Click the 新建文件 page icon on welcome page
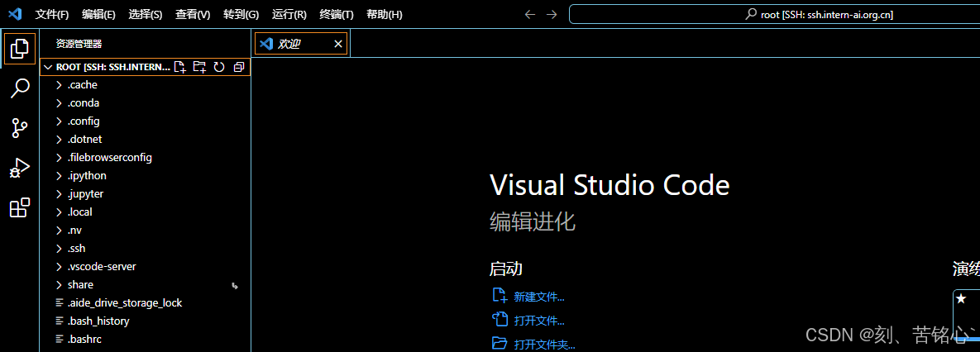Viewport: 980px width, 352px height. pos(499,296)
